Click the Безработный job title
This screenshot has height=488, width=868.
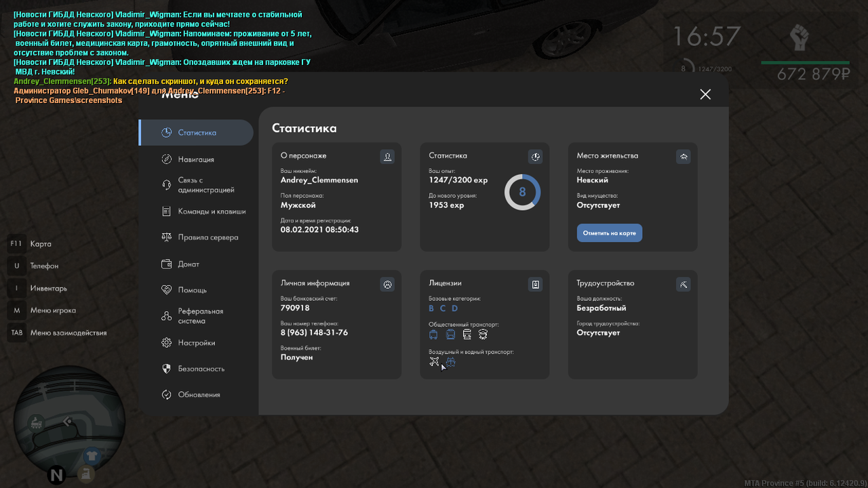pos(601,308)
